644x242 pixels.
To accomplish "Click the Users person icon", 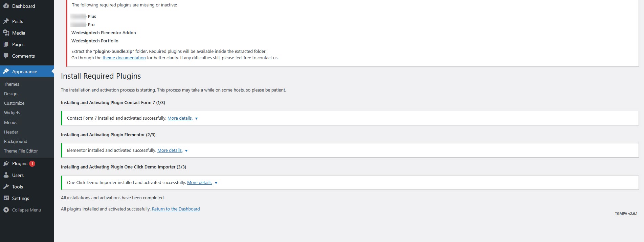I will (6, 175).
